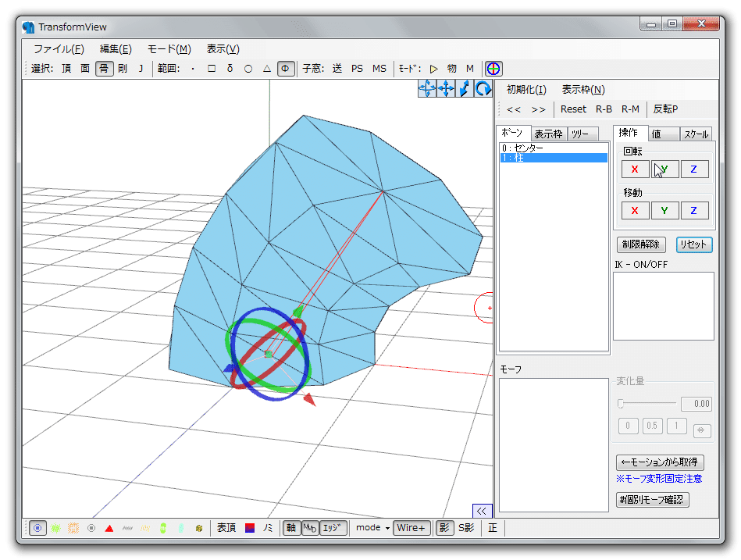Click the 反転P button
Viewport: 741px width, 560px height.
[x=665, y=109]
